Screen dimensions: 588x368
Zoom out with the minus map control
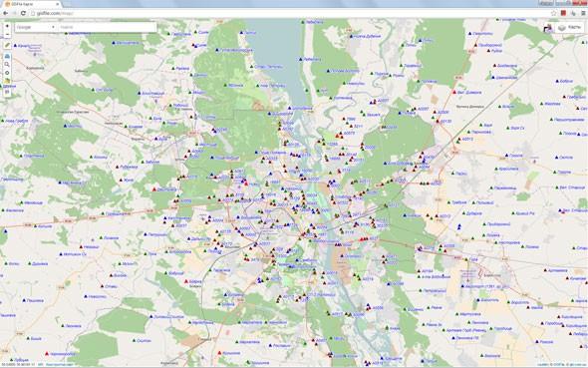[x=7, y=34]
